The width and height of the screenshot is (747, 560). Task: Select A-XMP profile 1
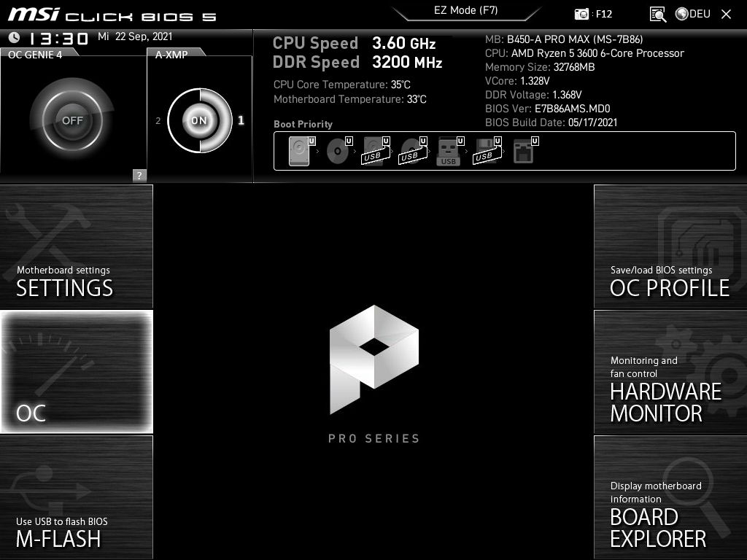tap(241, 120)
